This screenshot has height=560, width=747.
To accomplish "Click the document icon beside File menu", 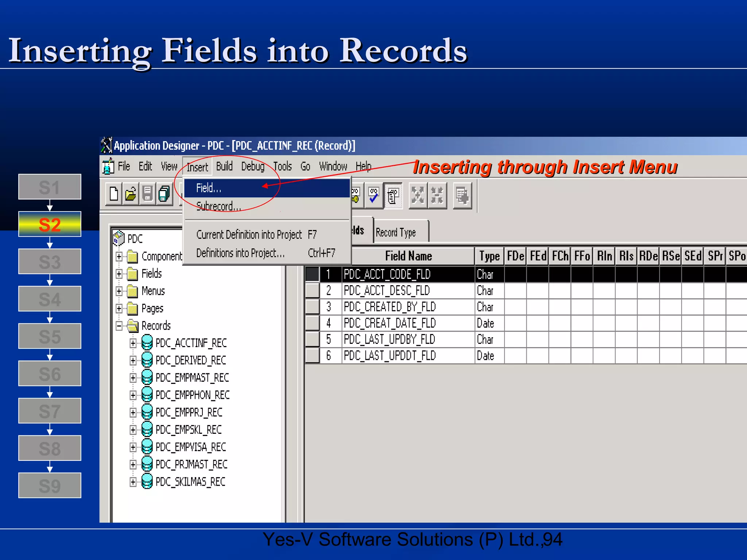I will point(108,166).
